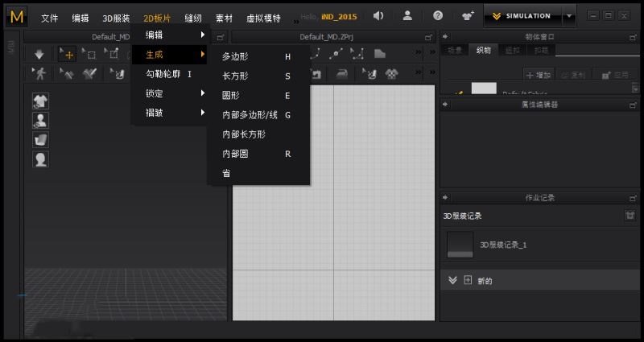
Task: Switch to the 织物 tab
Action: pos(483,50)
